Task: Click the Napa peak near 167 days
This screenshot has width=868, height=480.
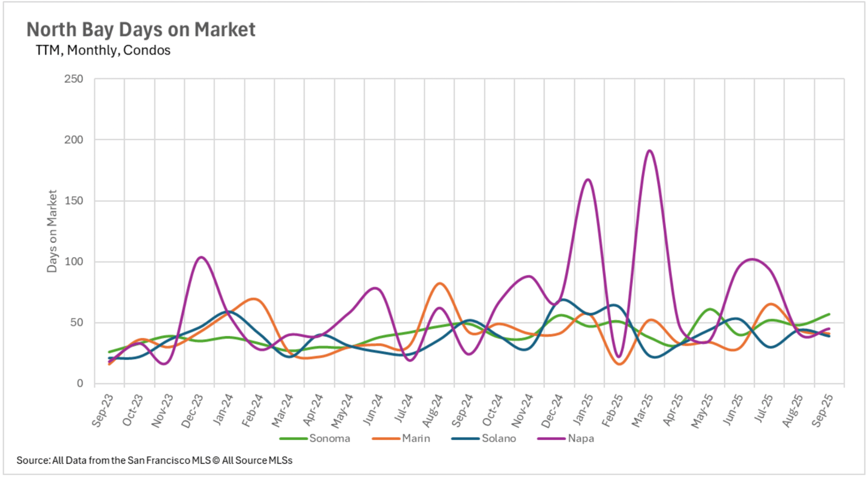Action: [x=588, y=180]
